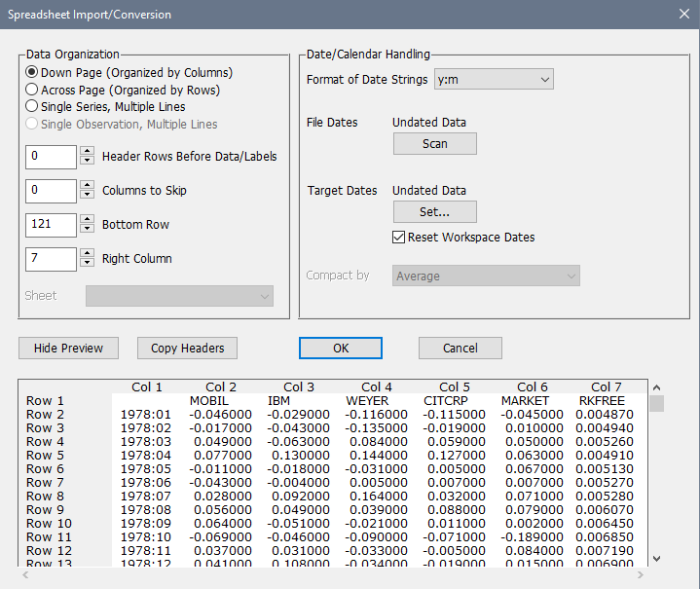
Task: Decrease Columns to Skip with down arrow
Action: pyautogui.click(x=88, y=196)
